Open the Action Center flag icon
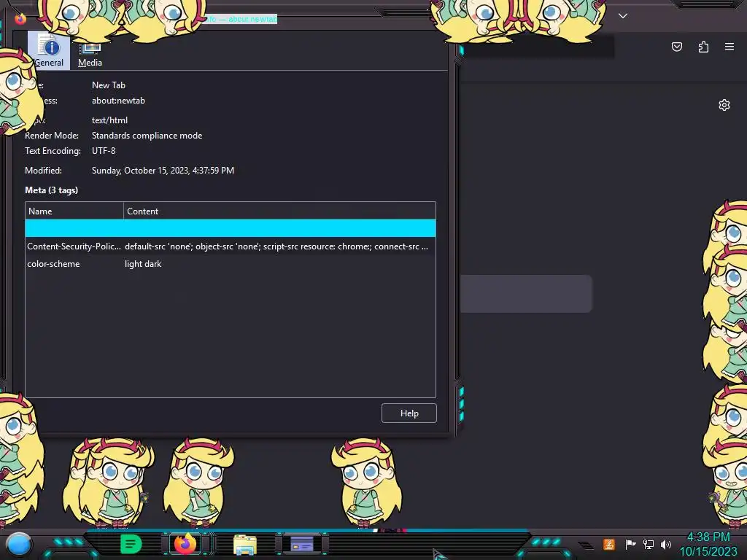Screen dimensions: 747x560 [x=630, y=544]
